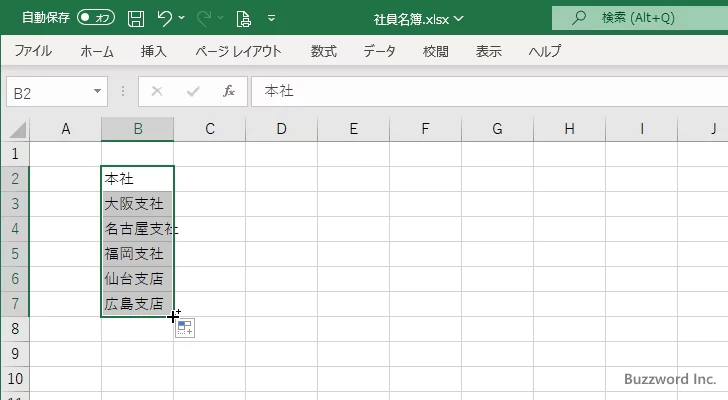The width and height of the screenshot is (728, 400).
Task: Open the ヘルプ tab
Action: click(x=545, y=51)
